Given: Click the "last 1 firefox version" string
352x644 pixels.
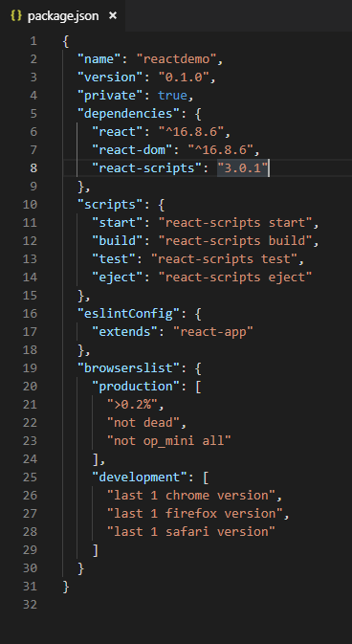Looking at the screenshot, I should click(x=195, y=513).
